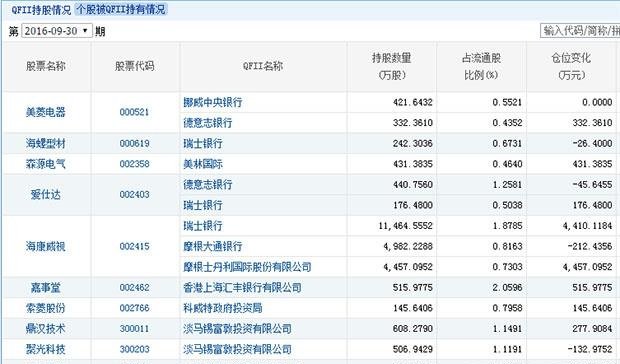Select the 608.2790 holdings value
The image size is (620, 364).
pos(412,329)
